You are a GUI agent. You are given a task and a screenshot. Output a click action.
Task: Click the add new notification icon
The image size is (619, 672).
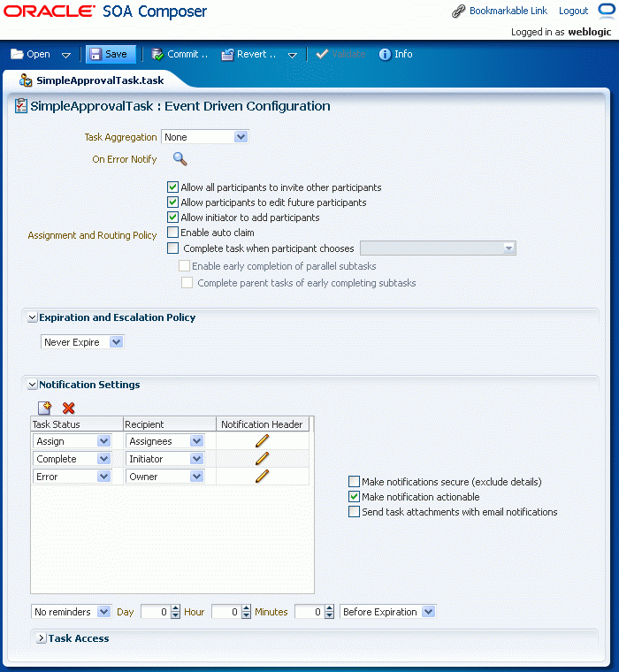[x=44, y=408]
